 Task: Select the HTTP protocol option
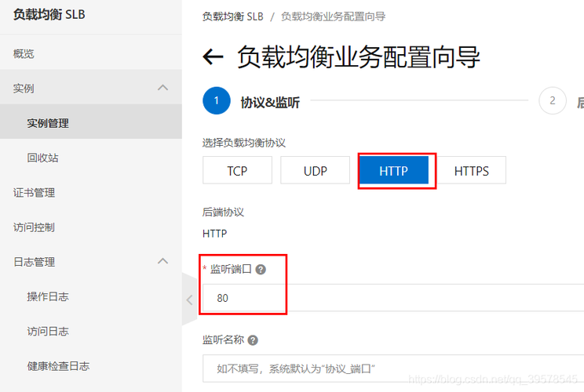(x=394, y=170)
